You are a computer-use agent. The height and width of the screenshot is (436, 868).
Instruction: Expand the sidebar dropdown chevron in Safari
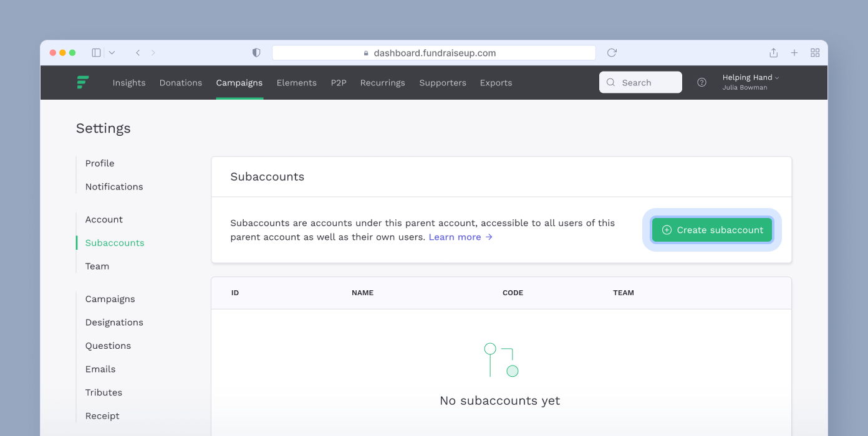click(112, 53)
